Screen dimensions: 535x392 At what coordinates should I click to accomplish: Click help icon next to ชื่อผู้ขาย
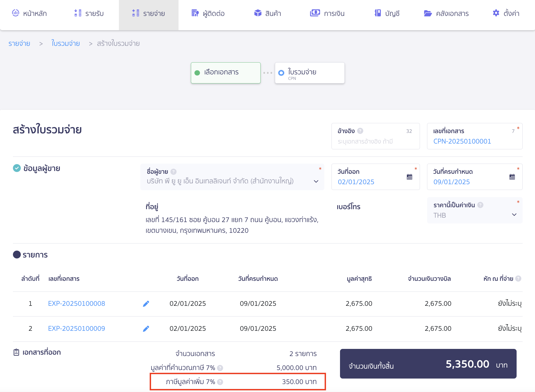(x=173, y=172)
